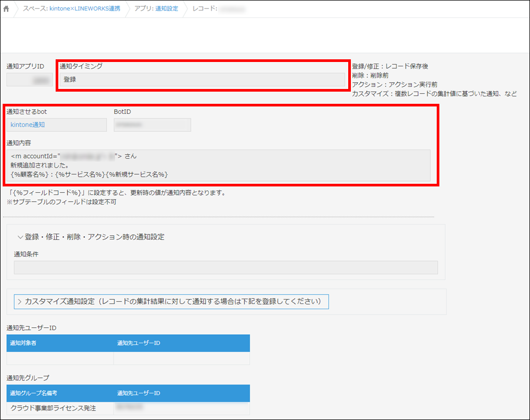Select the 通知内容 text area
The image size is (530, 420).
coord(218,166)
